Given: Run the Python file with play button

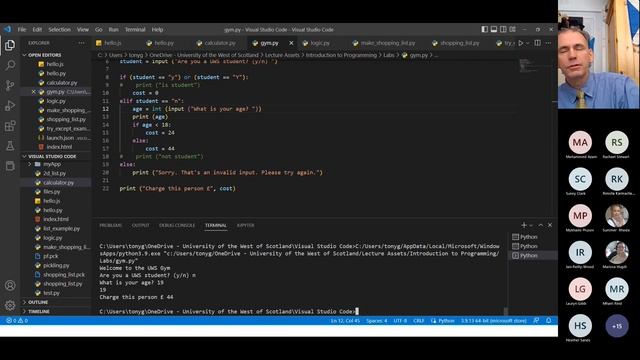Looking at the screenshot, I should point(520,43).
